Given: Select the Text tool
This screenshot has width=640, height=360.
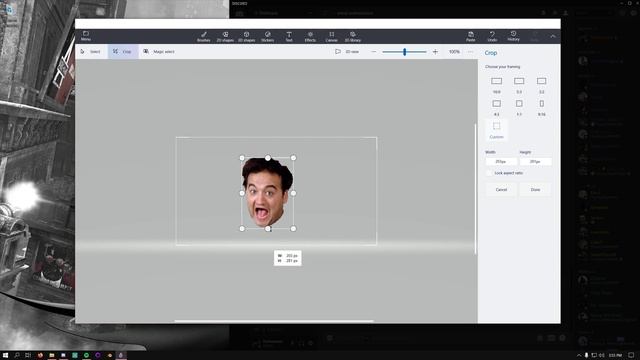Looking at the screenshot, I should [289, 36].
